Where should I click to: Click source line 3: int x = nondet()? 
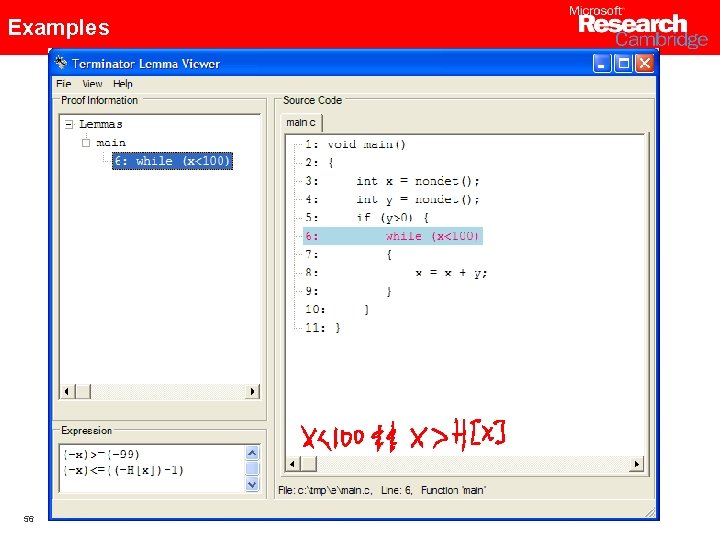point(393,181)
